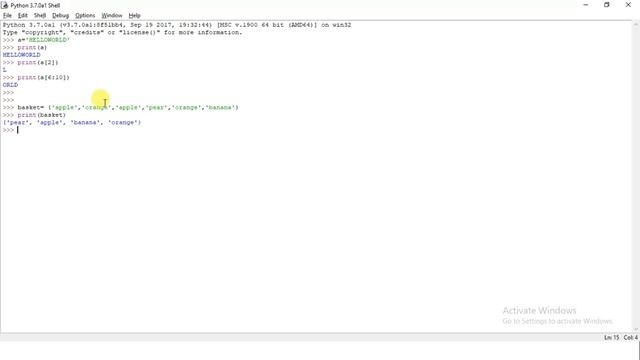Open the Edit menu
This screenshot has width=640, height=360.
pyautogui.click(x=22, y=16)
